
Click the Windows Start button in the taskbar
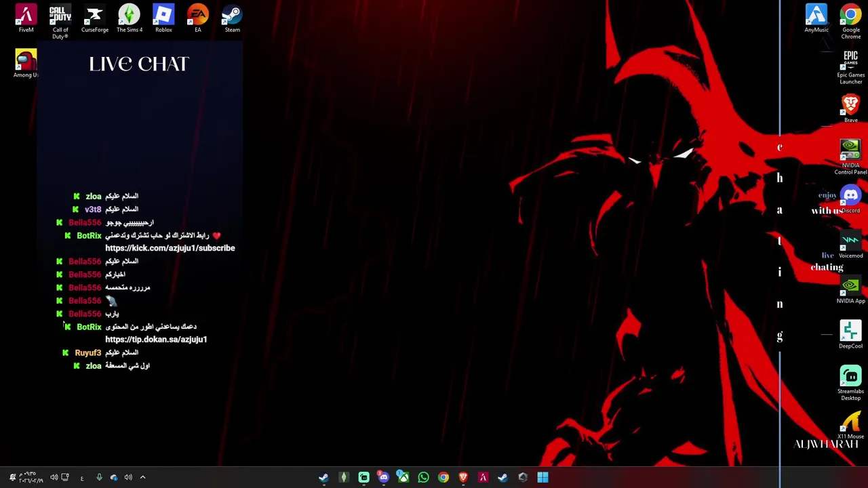542,477
